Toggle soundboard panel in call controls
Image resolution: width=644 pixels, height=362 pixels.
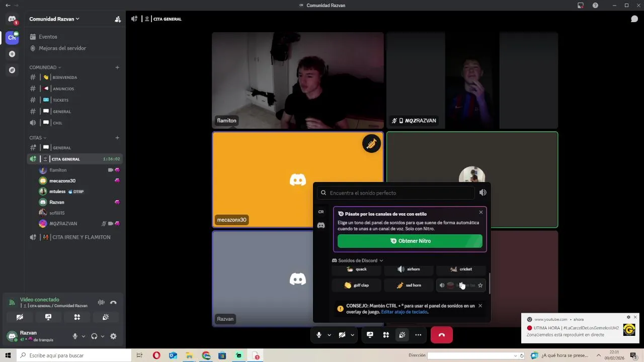tap(402, 335)
